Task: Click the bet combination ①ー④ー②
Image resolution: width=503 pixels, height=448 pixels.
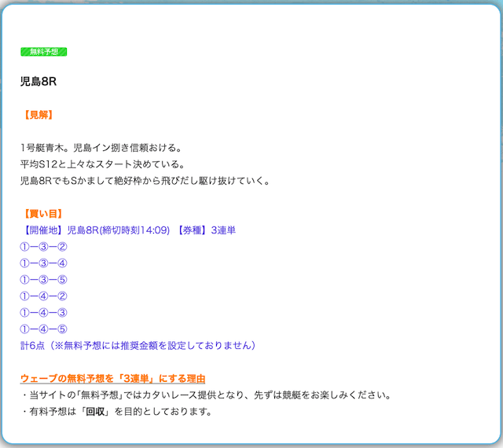Action: tap(44, 296)
